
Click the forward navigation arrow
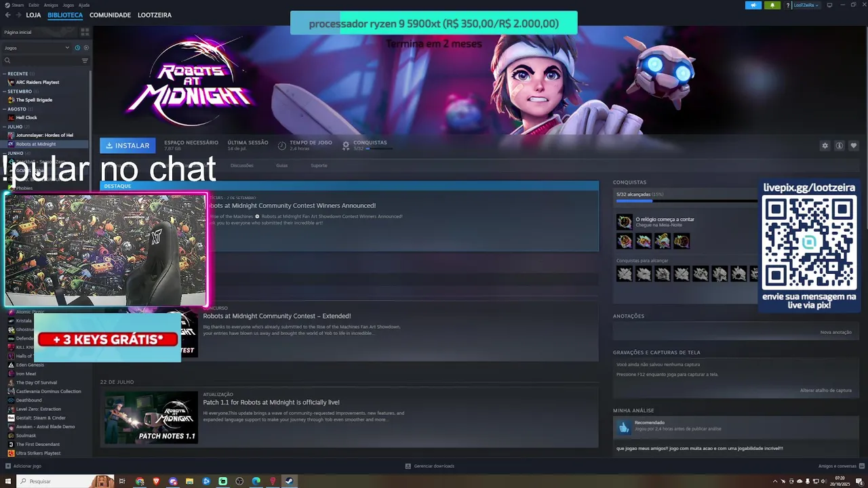pyautogui.click(x=18, y=15)
